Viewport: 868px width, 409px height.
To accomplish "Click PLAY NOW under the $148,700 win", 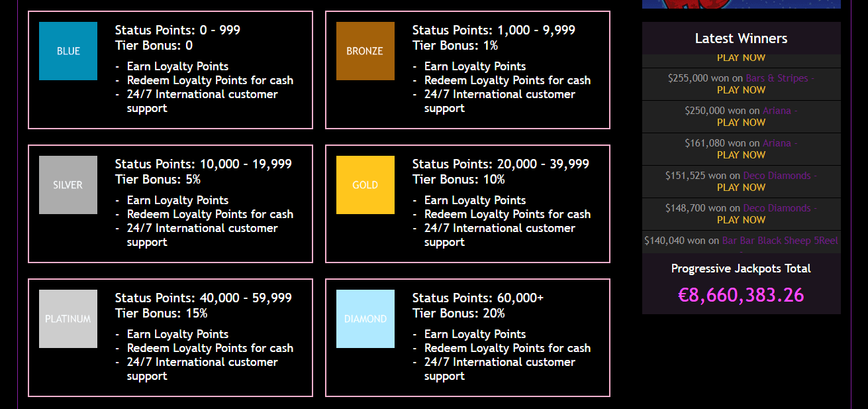I will pos(741,220).
